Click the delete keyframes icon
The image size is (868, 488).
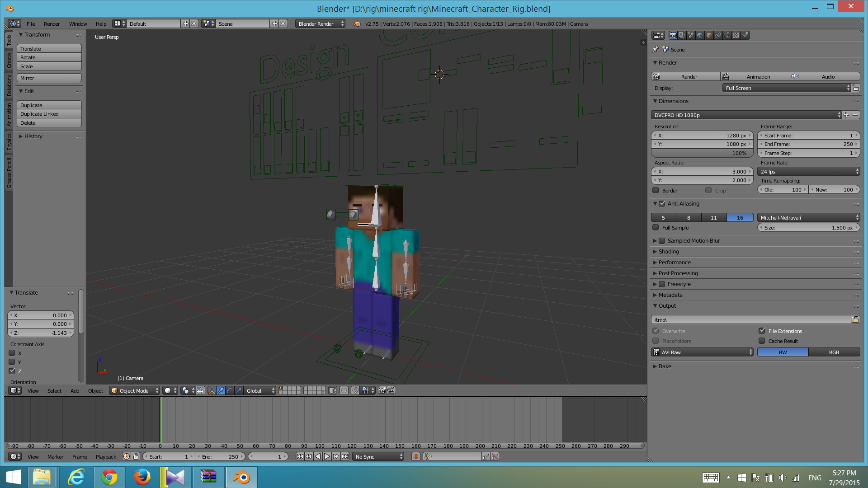[x=495, y=456]
